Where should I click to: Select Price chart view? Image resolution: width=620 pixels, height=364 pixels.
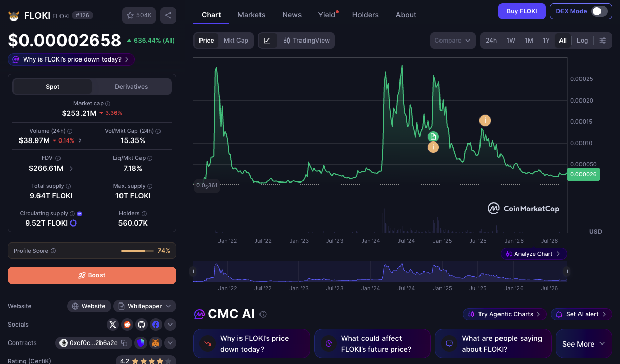click(207, 41)
